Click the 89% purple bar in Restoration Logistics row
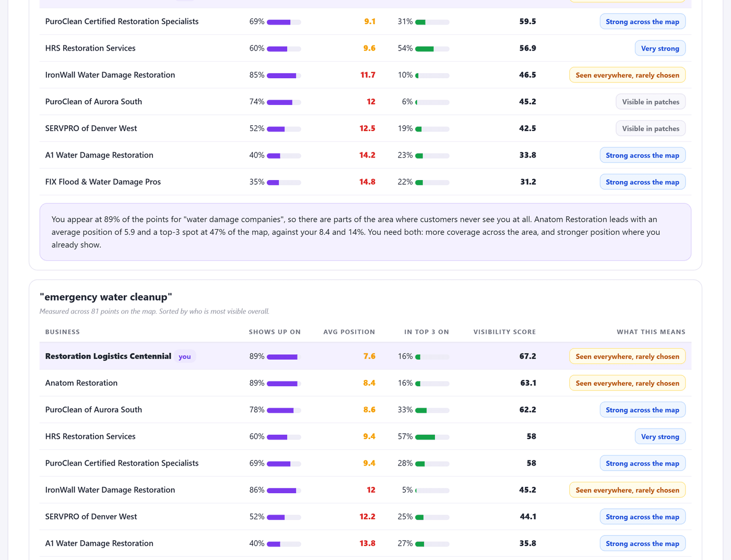The height and width of the screenshot is (560, 731). [x=284, y=357]
